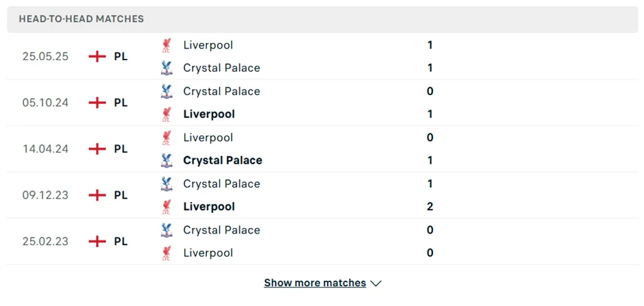
Task: Click England flag beside the 25.02.23 match
Action: (x=97, y=241)
